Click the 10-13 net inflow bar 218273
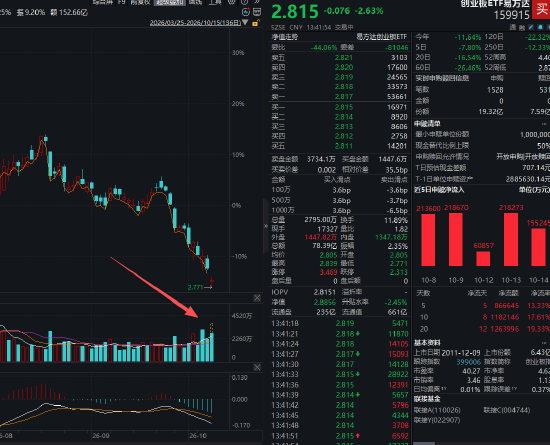 (x=511, y=239)
